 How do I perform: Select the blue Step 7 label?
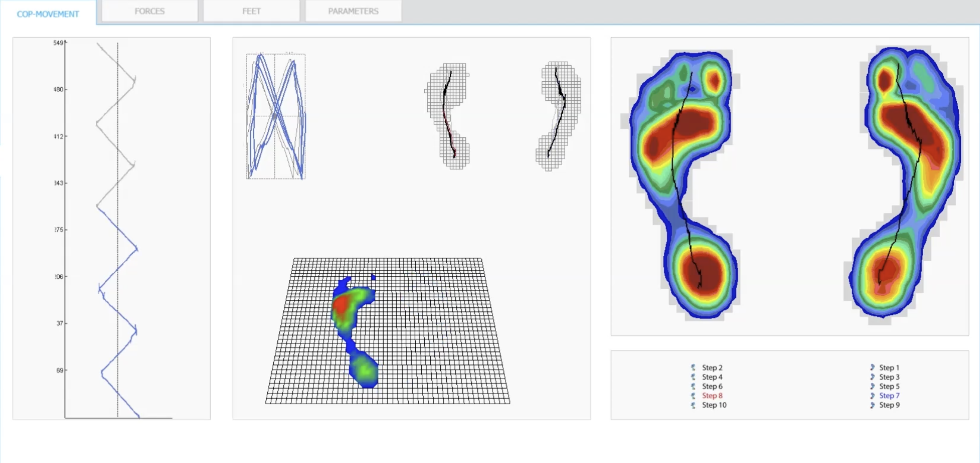pos(889,396)
